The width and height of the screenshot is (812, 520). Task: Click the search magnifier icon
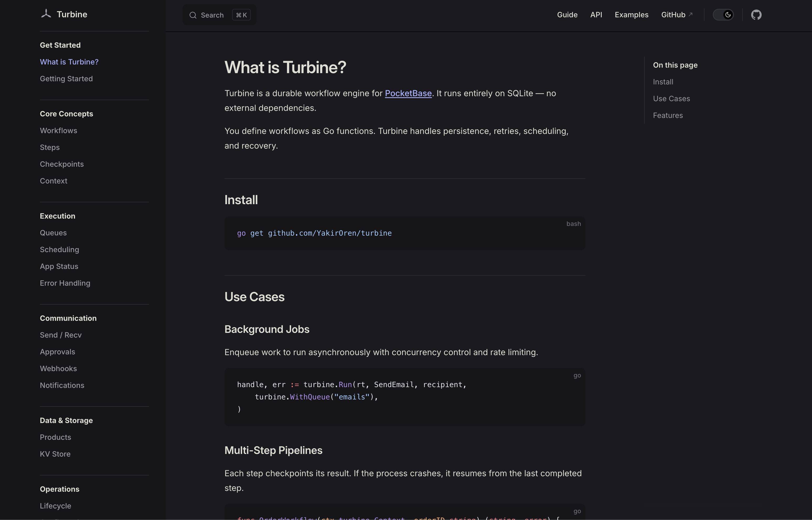pyautogui.click(x=193, y=15)
